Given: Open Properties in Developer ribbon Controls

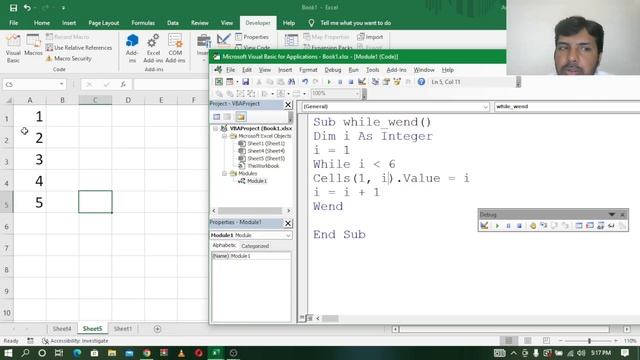Looking at the screenshot, I should (x=252, y=37).
